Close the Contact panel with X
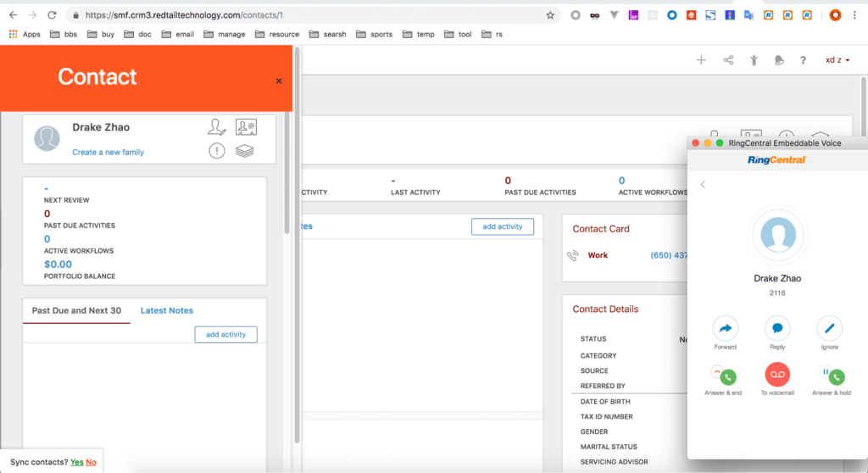This screenshot has height=473, width=868. pyautogui.click(x=279, y=81)
